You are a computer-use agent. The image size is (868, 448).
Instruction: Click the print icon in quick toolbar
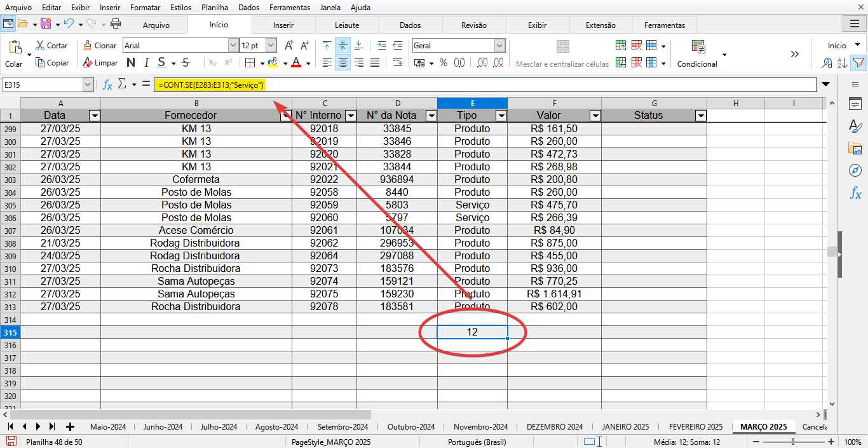tap(116, 24)
